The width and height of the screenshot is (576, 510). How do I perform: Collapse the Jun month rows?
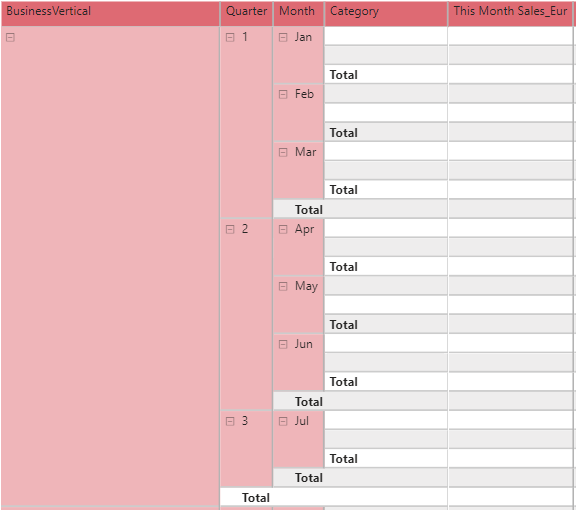click(x=283, y=345)
